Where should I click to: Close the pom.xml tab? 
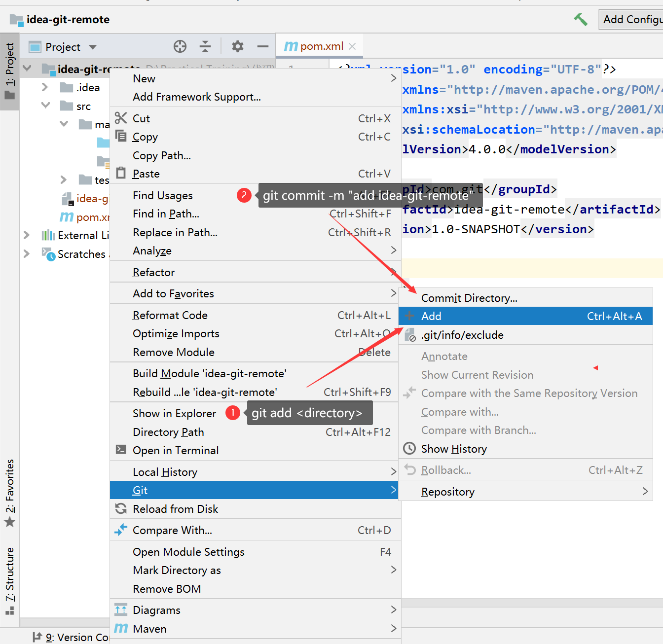tap(352, 46)
